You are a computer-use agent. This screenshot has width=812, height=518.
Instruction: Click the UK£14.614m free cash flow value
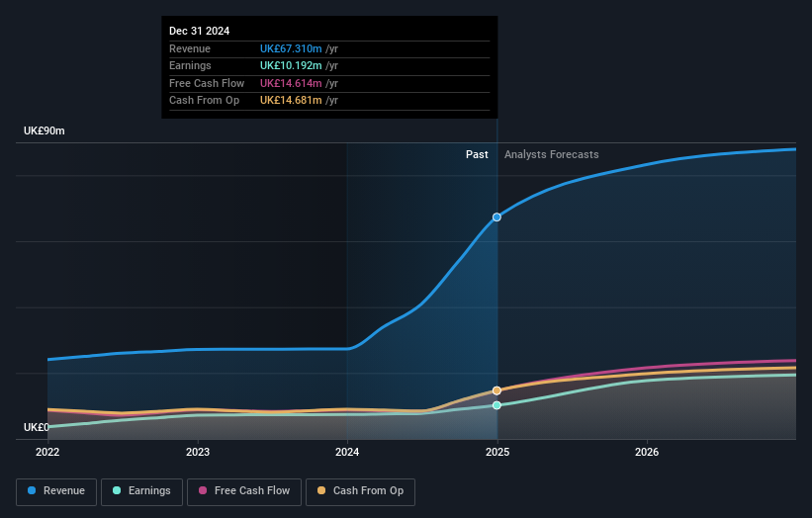tap(291, 83)
